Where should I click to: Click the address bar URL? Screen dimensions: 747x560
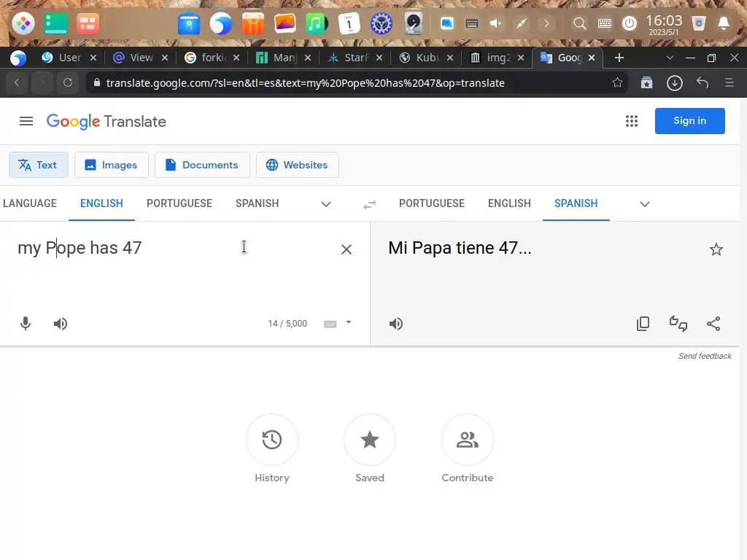(305, 83)
